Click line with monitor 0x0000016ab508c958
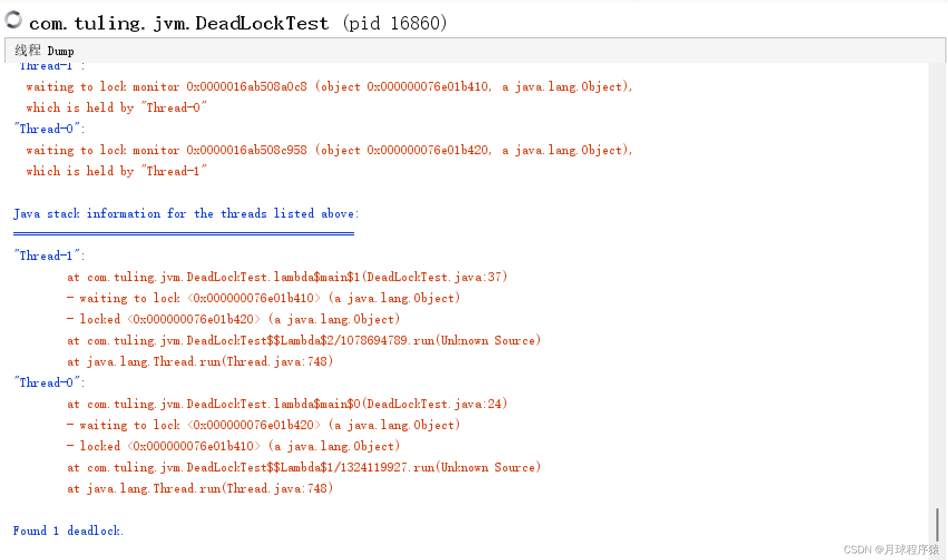Viewport: 948px width, 560px height. [x=329, y=150]
